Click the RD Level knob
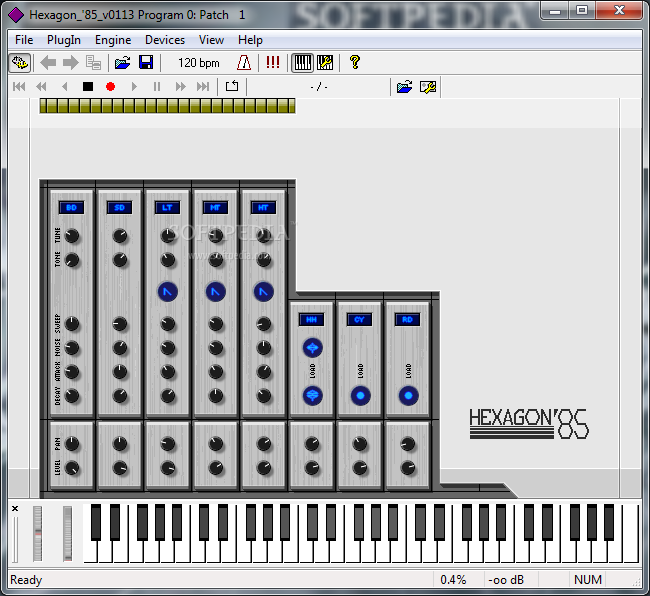The height and width of the screenshot is (596, 650). click(x=408, y=468)
